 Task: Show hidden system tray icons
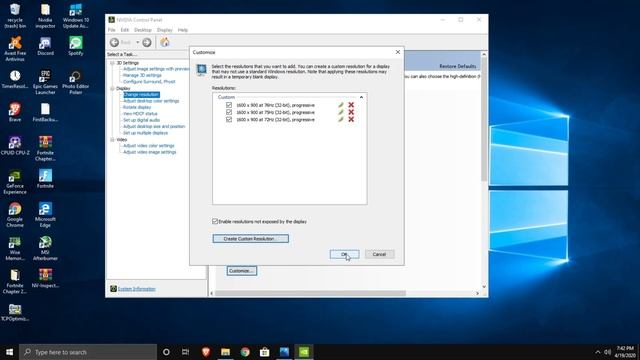click(x=598, y=352)
